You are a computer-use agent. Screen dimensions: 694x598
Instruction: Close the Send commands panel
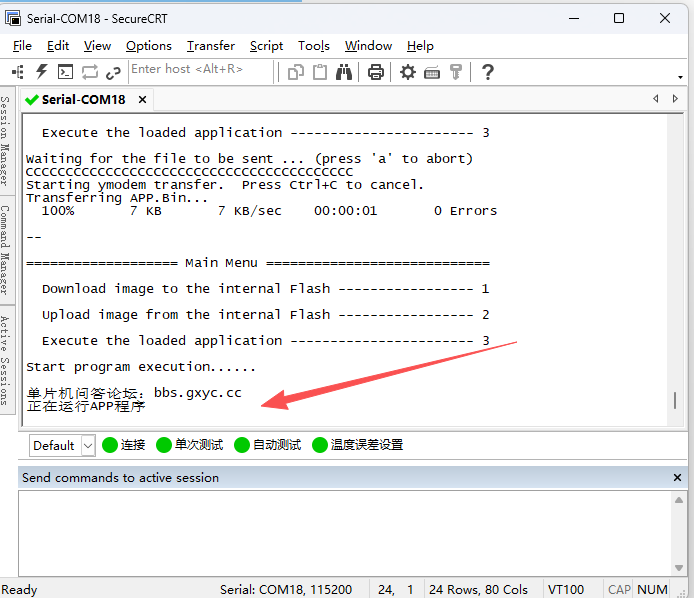click(678, 478)
